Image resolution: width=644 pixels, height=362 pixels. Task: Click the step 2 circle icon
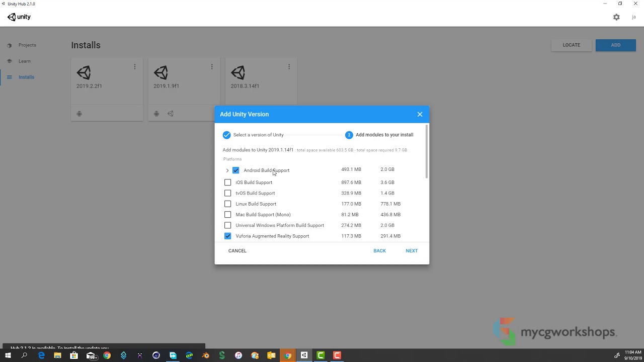349,135
